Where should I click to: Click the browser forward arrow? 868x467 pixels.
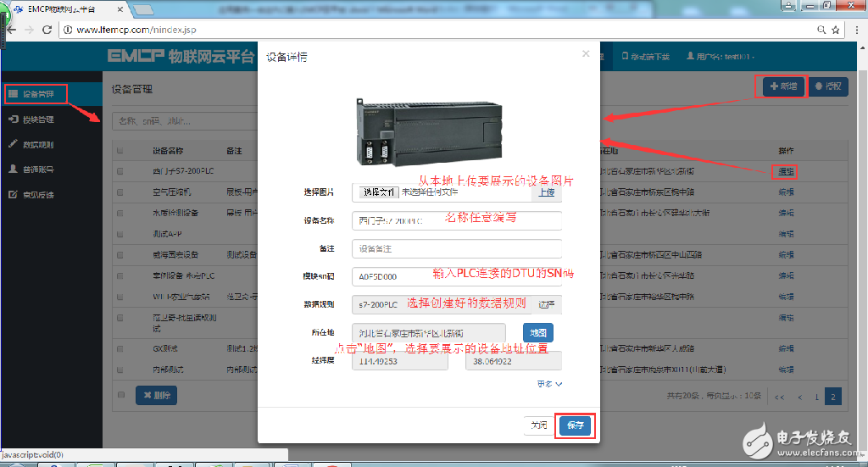(x=30, y=30)
